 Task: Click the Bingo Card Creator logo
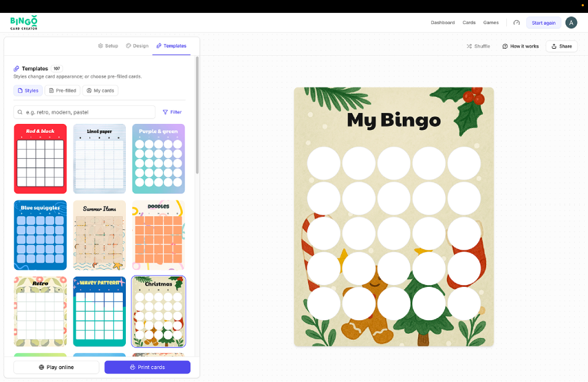[x=24, y=23]
